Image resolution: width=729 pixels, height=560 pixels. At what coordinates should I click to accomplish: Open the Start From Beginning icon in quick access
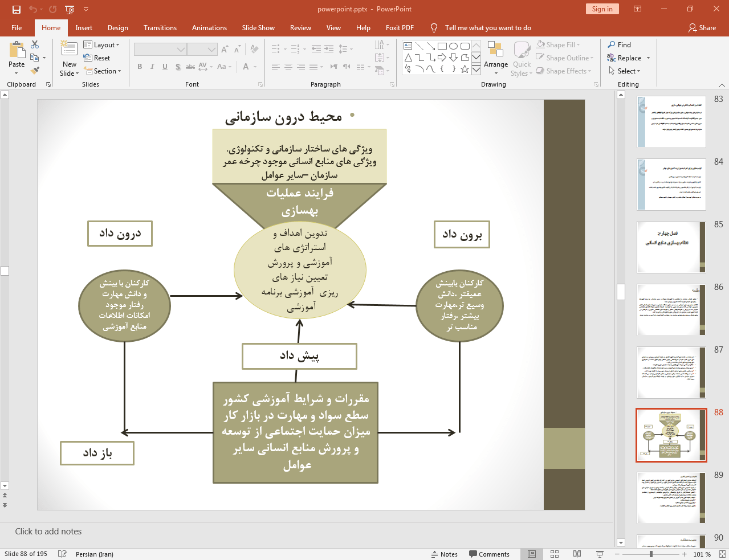70,9
